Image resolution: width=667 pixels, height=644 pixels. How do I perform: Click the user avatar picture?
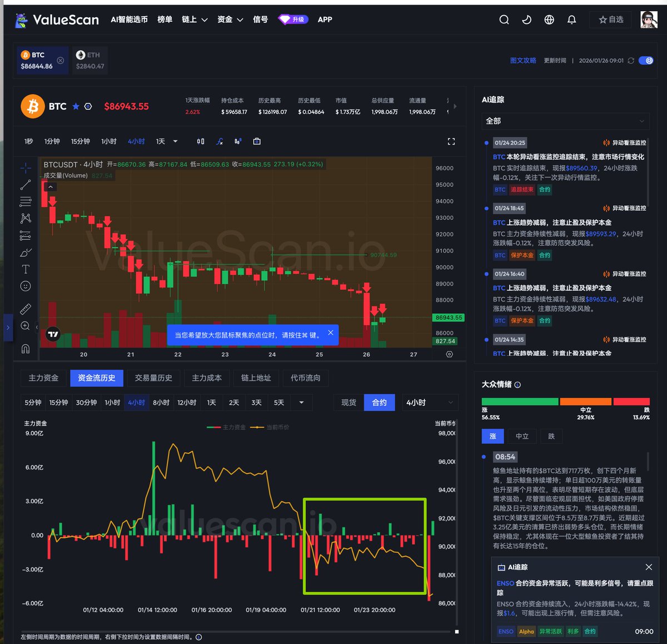point(649,19)
